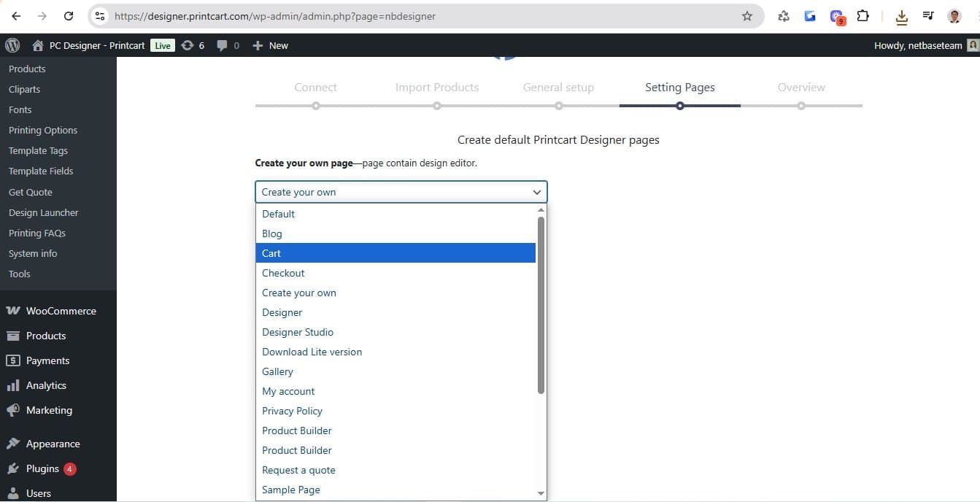
Task: Open the comments bubble icon
Action: coord(223,45)
